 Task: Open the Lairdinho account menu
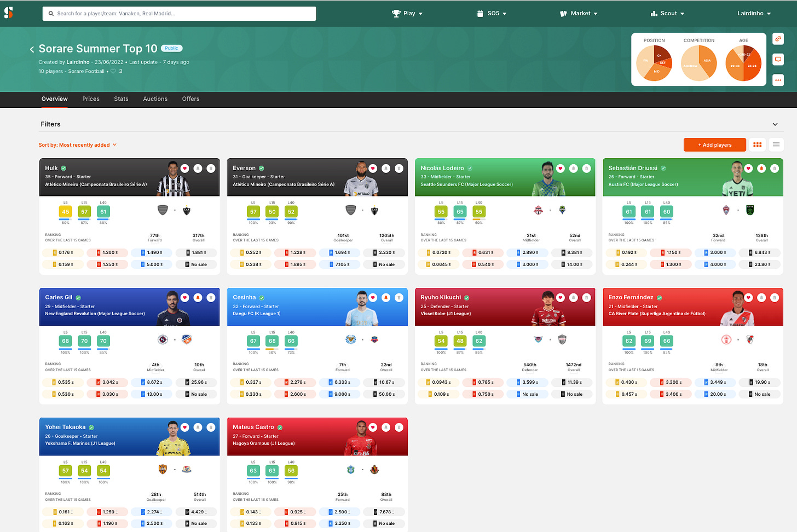point(754,13)
